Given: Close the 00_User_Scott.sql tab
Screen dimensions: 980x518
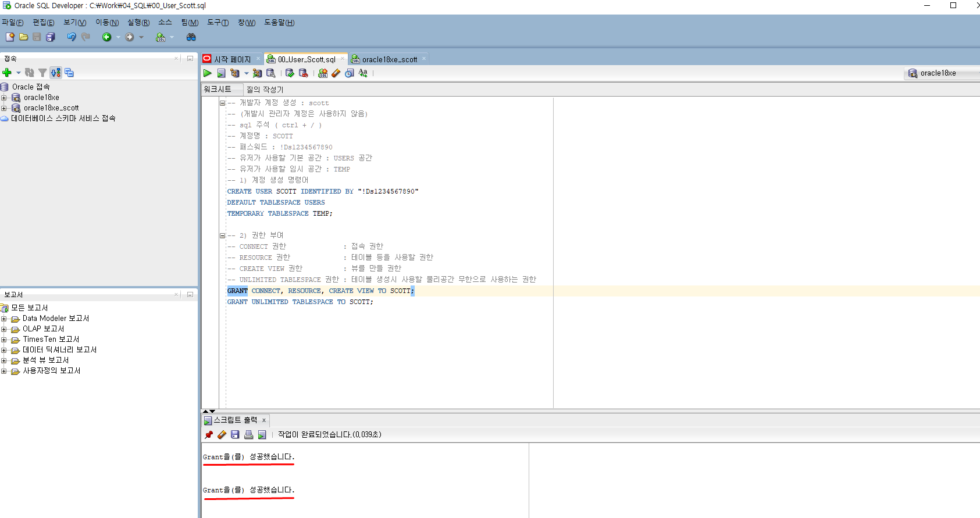Looking at the screenshot, I should pos(343,59).
